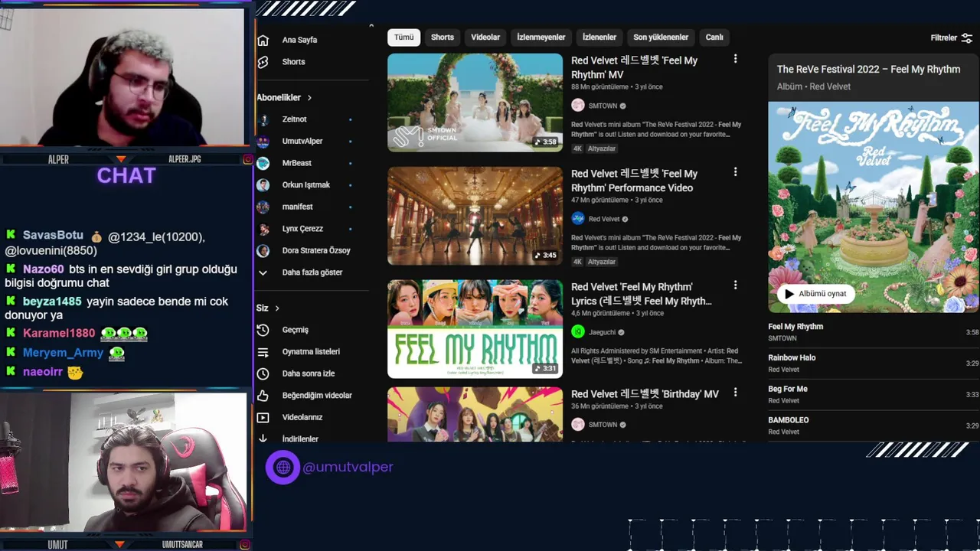
Task: Click Albümü oynat button
Action: coord(815,294)
